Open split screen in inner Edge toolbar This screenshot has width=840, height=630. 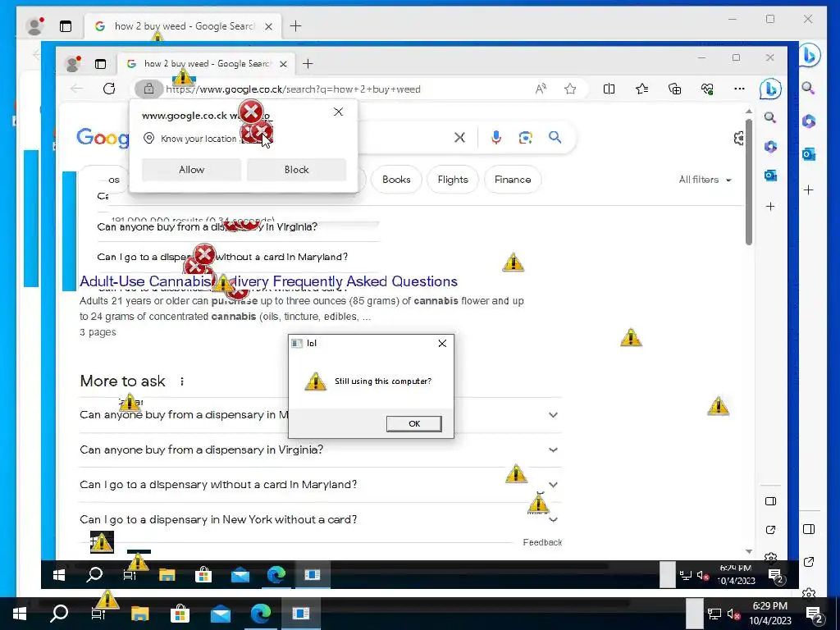609,89
